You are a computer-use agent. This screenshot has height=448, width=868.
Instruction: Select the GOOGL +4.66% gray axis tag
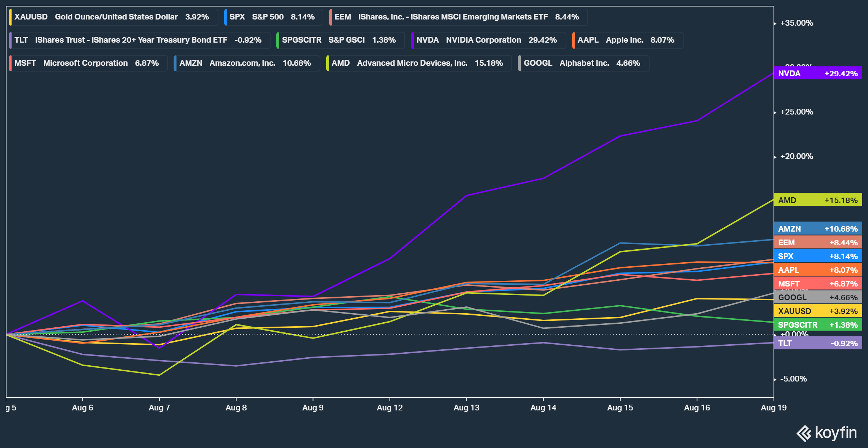point(818,297)
